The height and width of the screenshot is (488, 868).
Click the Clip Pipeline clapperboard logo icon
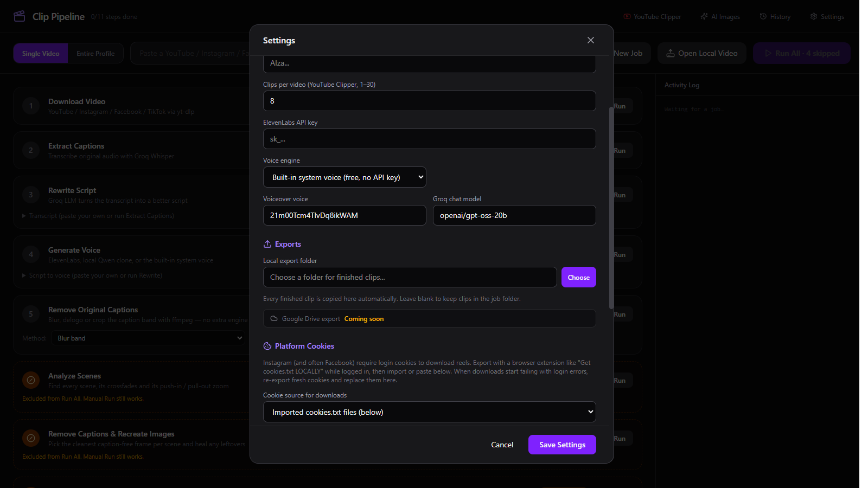pos(20,16)
